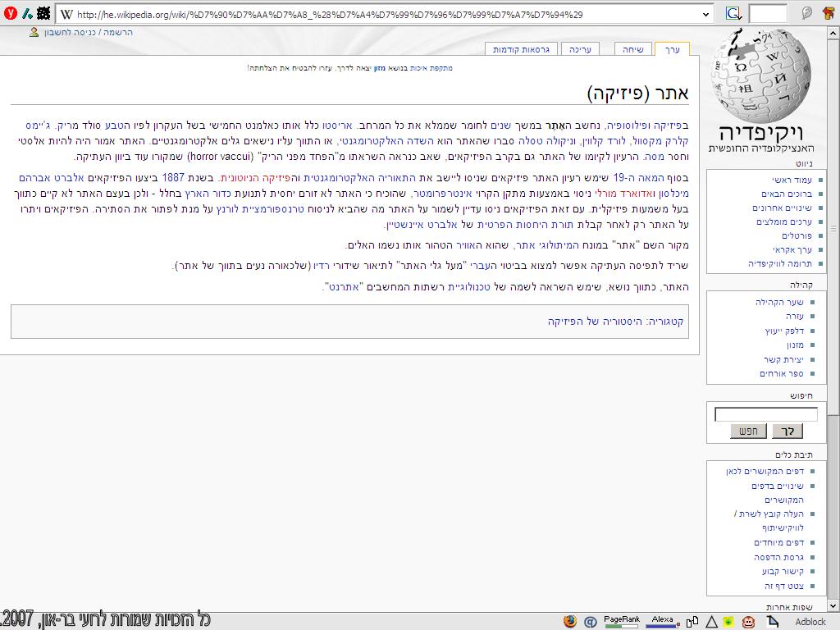Open the יצירת קשר contact link
The image size is (840, 630).
(x=783, y=359)
